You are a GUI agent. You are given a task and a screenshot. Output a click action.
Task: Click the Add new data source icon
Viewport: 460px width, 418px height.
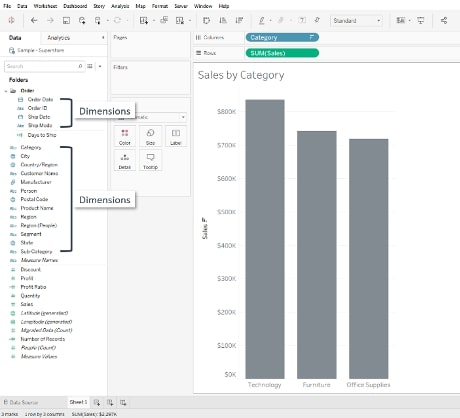[x=82, y=21]
